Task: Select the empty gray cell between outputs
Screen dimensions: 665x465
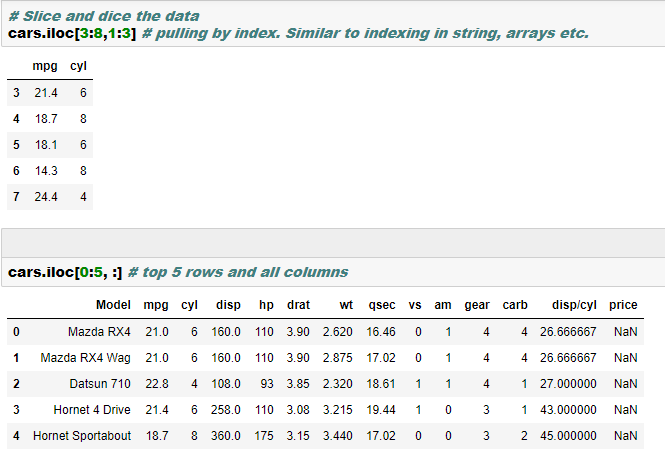Action: pyautogui.click(x=332, y=242)
